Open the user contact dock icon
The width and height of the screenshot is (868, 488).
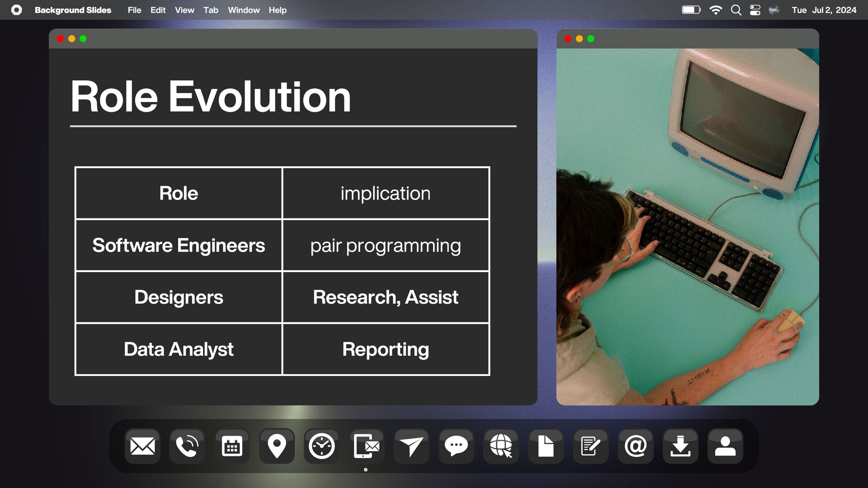[x=725, y=446]
